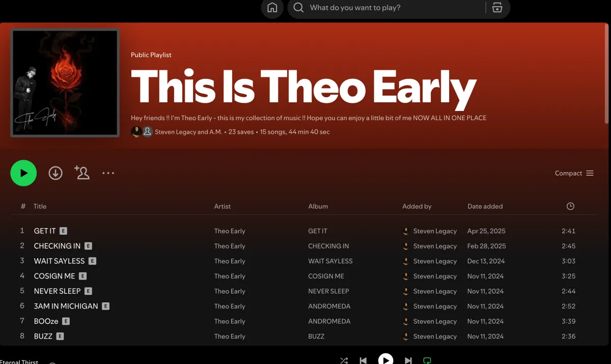Image resolution: width=611 pixels, height=364 pixels.
Task: Open the CHECKING IN album link
Action: [328, 246]
